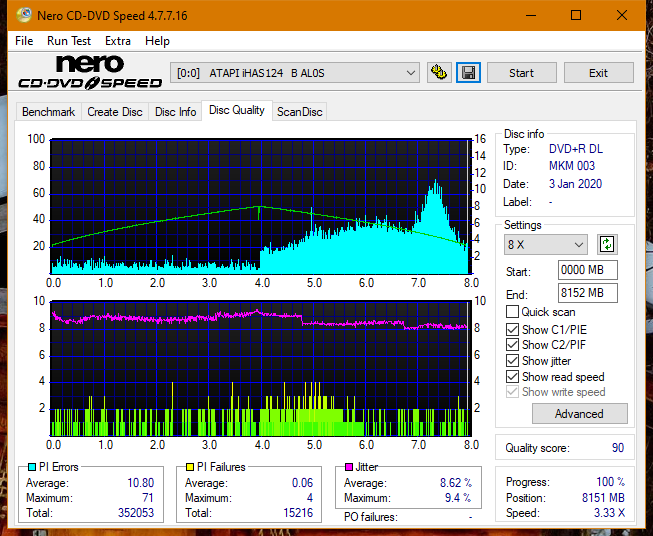The width and height of the screenshot is (653, 536).
Task: Open the drive options icon
Action: 439,73
